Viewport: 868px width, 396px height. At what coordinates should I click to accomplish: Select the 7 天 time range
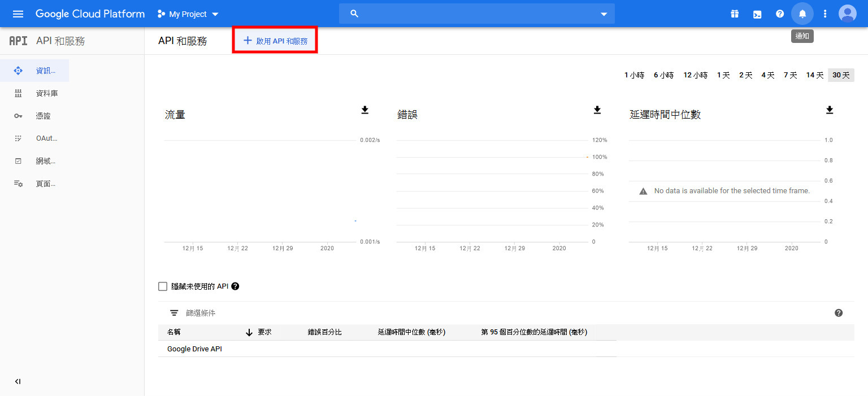[x=790, y=75]
